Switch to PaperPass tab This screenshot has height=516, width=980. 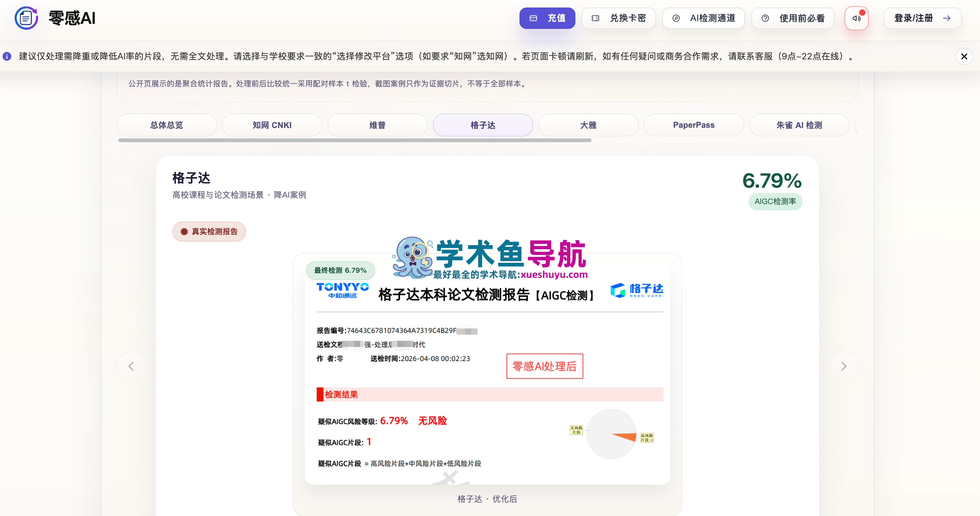[693, 125]
